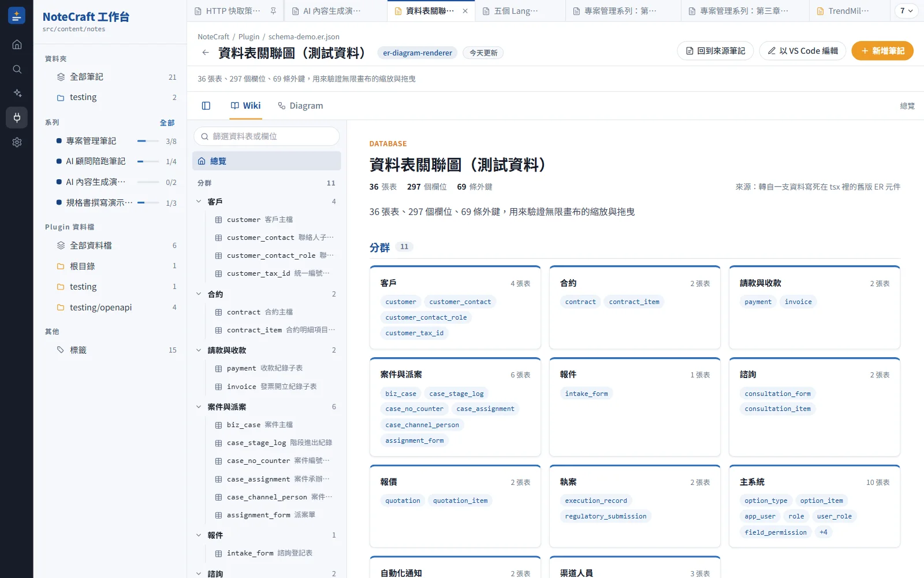Viewport: 924px width, 578px height.
Task: Open the home icon in left rail
Action: [x=17, y=45]
